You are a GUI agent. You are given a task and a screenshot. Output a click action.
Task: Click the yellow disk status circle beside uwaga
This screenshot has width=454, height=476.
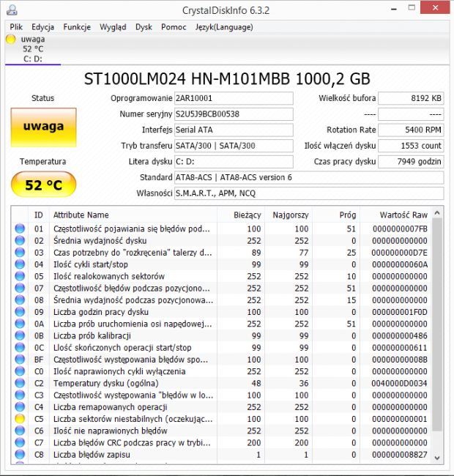click(x=11, y=39)
